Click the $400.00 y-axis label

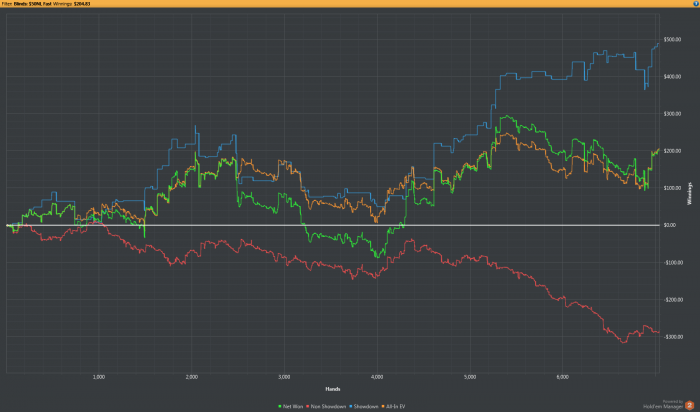[673, 77]
